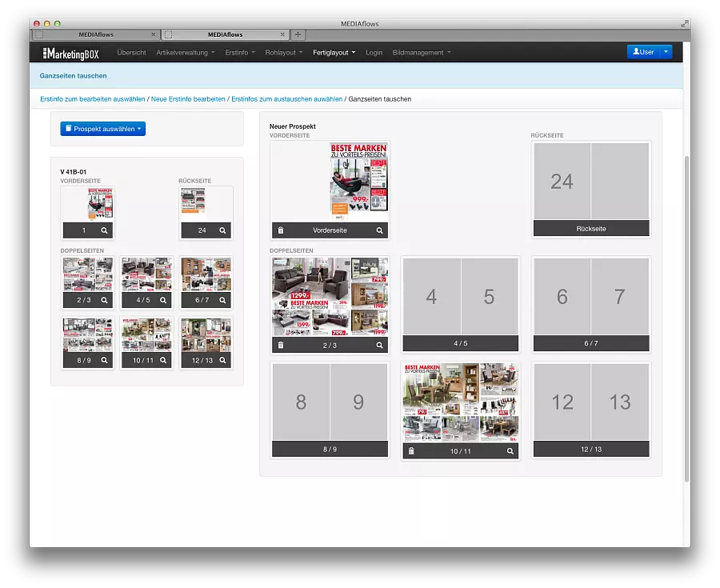720x588 pixels.
Task: Zoom the Vorderseite page in Neuer Prospekt
Action: click(379, 230)
